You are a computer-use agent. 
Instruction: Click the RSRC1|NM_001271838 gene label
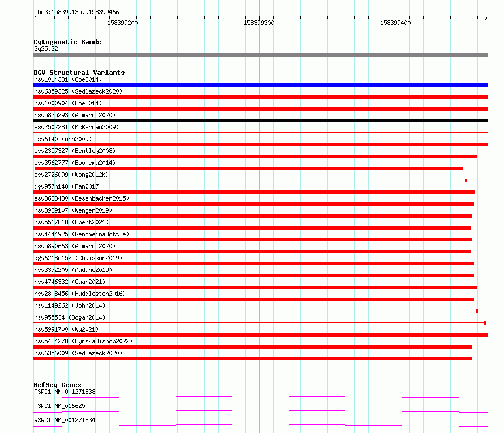click(65, 392)
